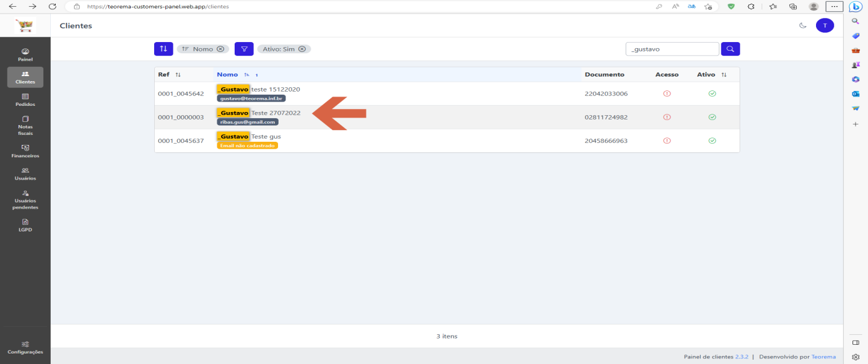868x364 pixels.
Task: Open the Teorema developer link in the footer
Action: [823, 357]
